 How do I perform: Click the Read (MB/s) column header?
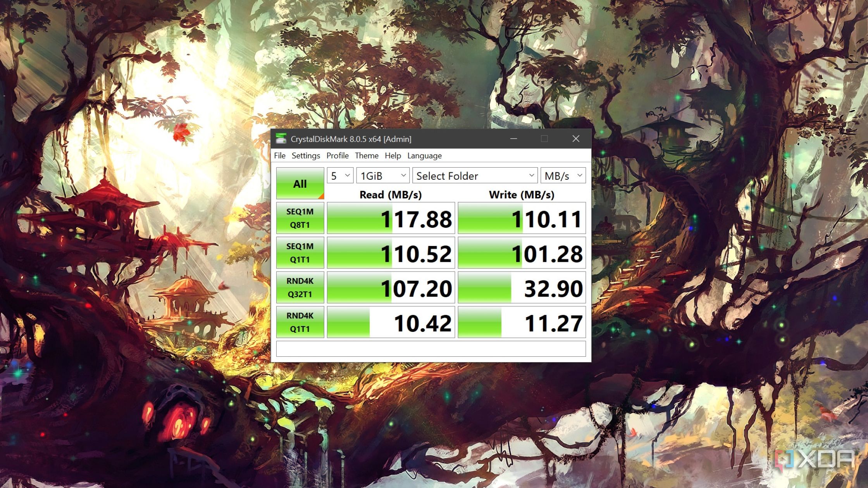(x=391, y=194)
